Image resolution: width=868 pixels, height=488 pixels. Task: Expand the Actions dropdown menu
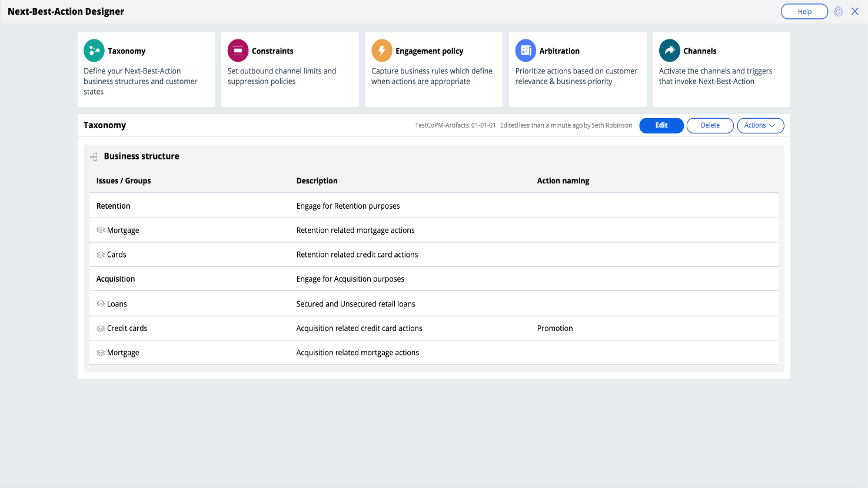(760, 125)
